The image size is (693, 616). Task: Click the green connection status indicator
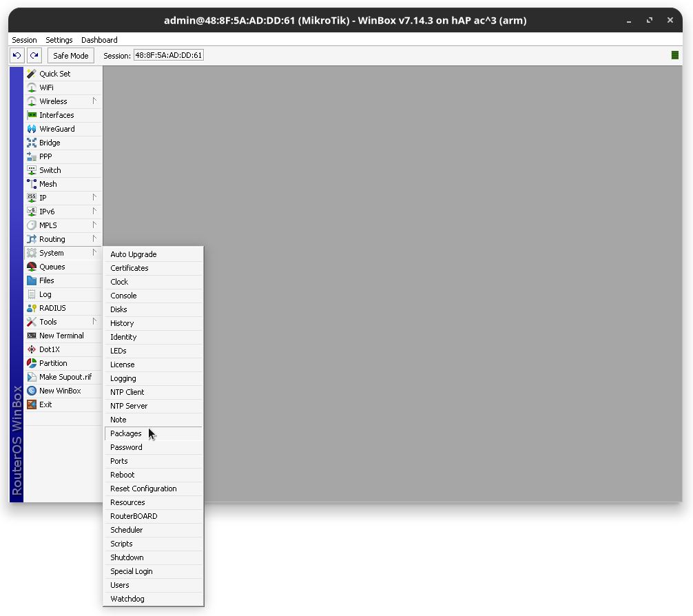pyautogui.click(x=675, y=55)
